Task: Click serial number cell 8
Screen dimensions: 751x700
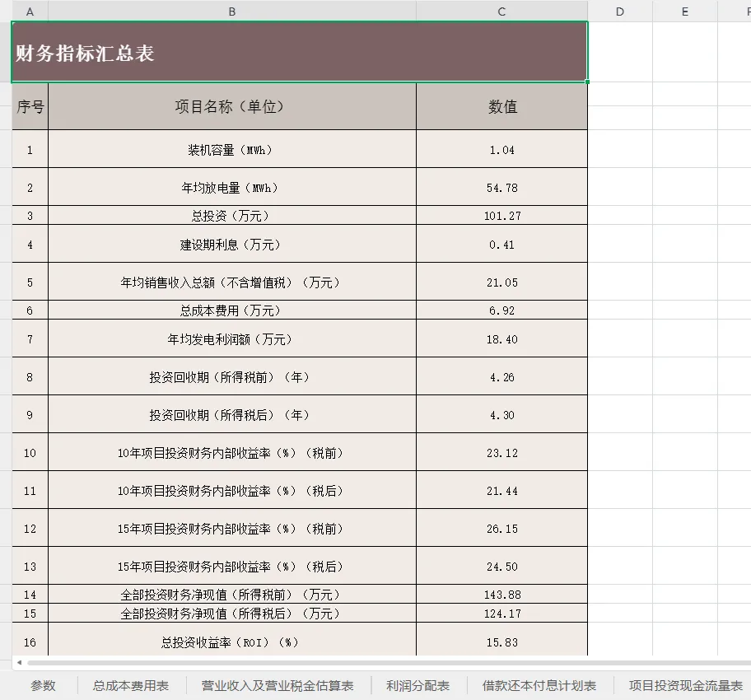Action: pyautogui.click(x=30, y=376)
